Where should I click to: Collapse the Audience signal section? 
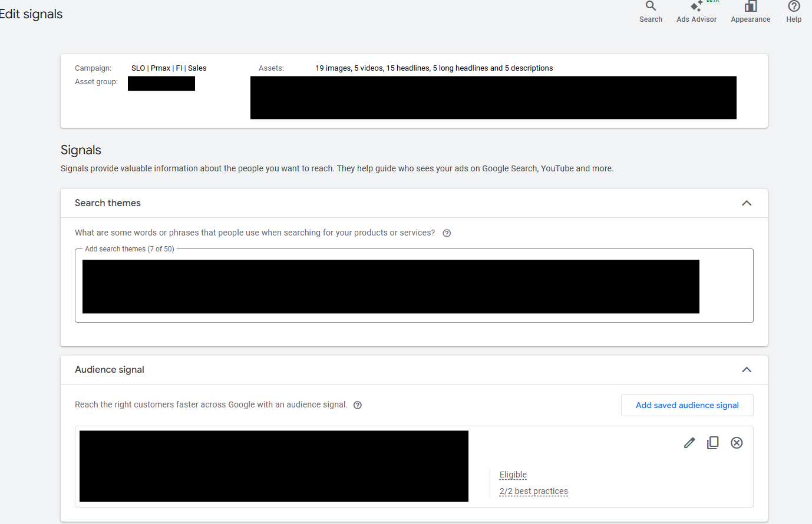(747, 370)
